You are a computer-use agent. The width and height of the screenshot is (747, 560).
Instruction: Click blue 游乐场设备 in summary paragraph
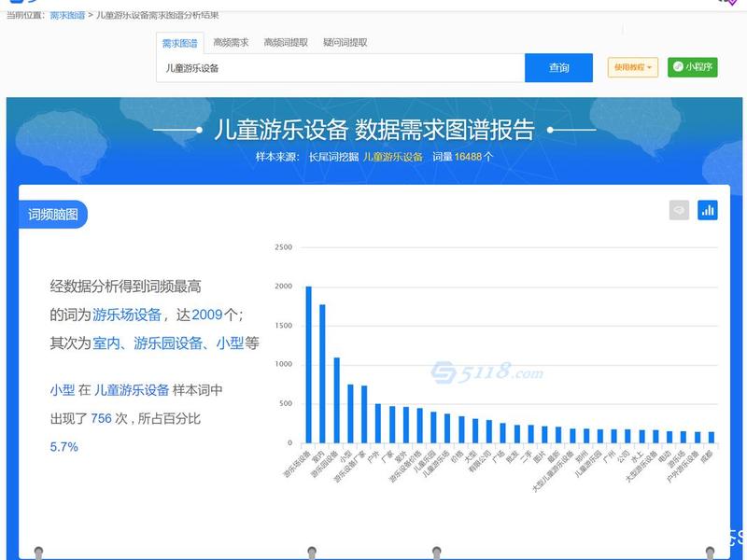point(127,315)
